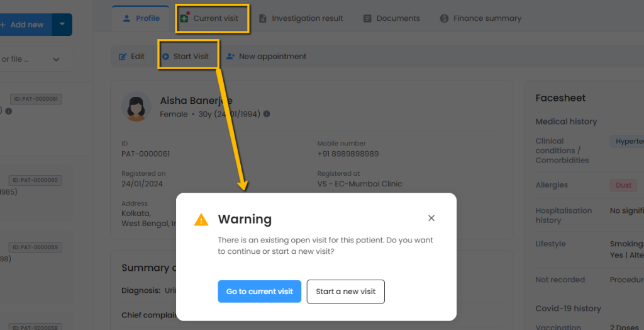Close the Warning dialog with X
The width and height of the screenshot is (644, 330).
pos(431,219)
